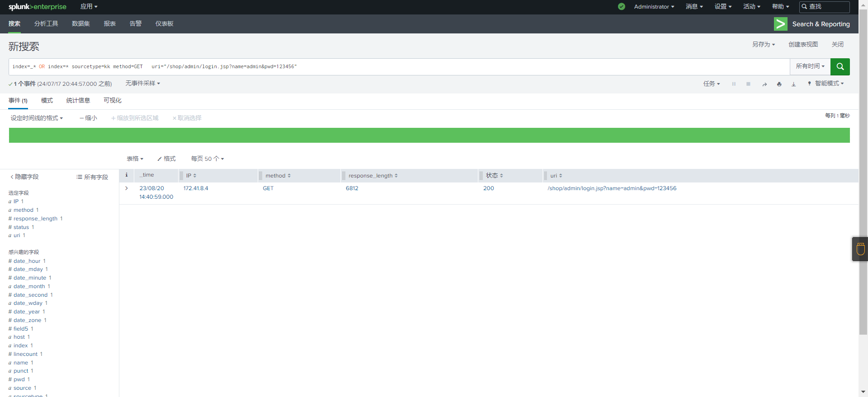This screenshot has height=397, width=868.
Task: Open the 每页 50 个 dropdown
Action: coord(207,159)
